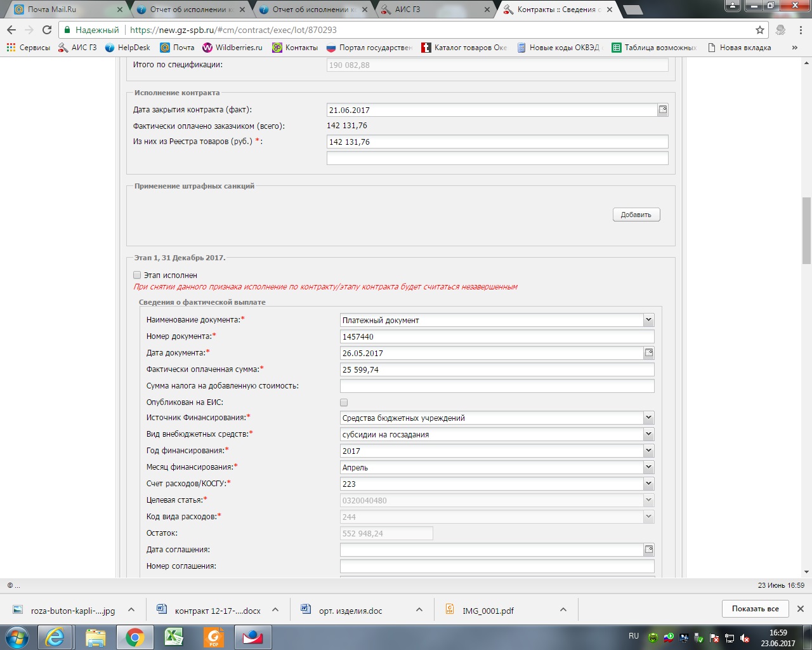Open the Chrome menu (three dots)
This screenshot has height=650, width=812.
pyautogui.click(x=801, y=30)
